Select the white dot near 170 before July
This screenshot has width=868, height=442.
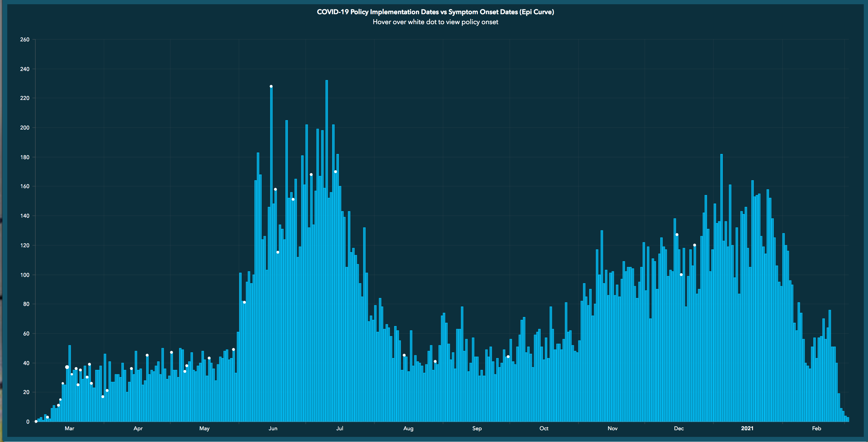tap(335, 171)
